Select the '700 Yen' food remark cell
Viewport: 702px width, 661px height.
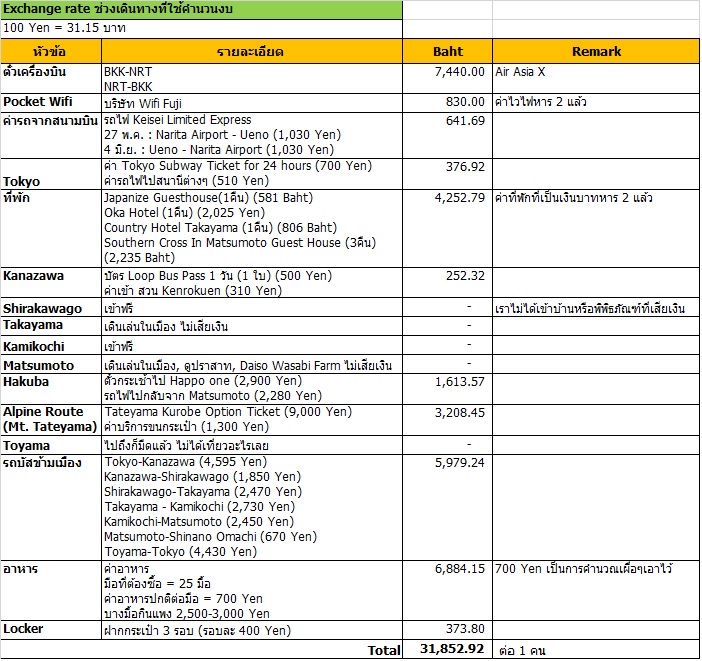coord(596,590)
